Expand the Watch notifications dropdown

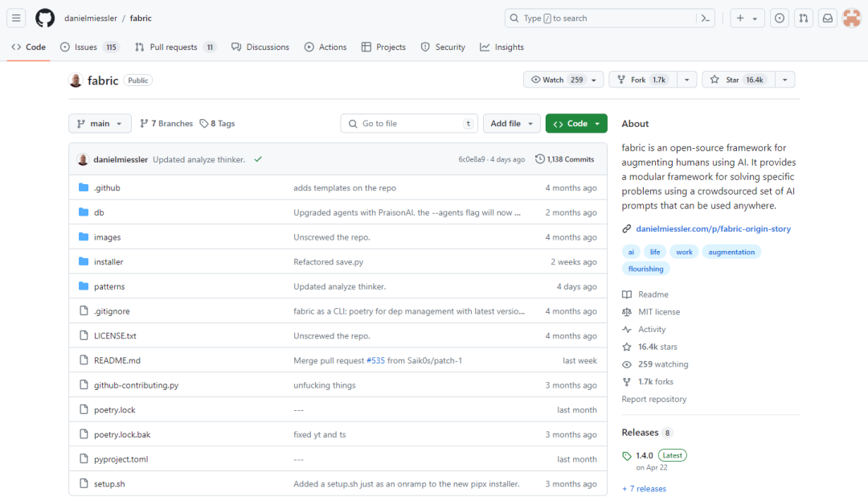click(x=563, y=80)
